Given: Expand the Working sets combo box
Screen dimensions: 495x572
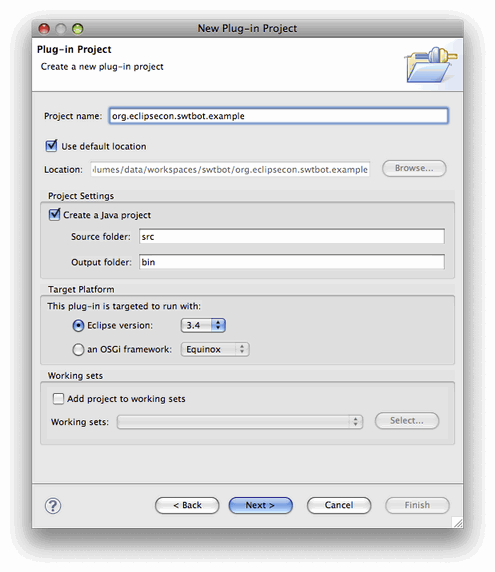Looking at the screenshot, I should tap(240, 422).
